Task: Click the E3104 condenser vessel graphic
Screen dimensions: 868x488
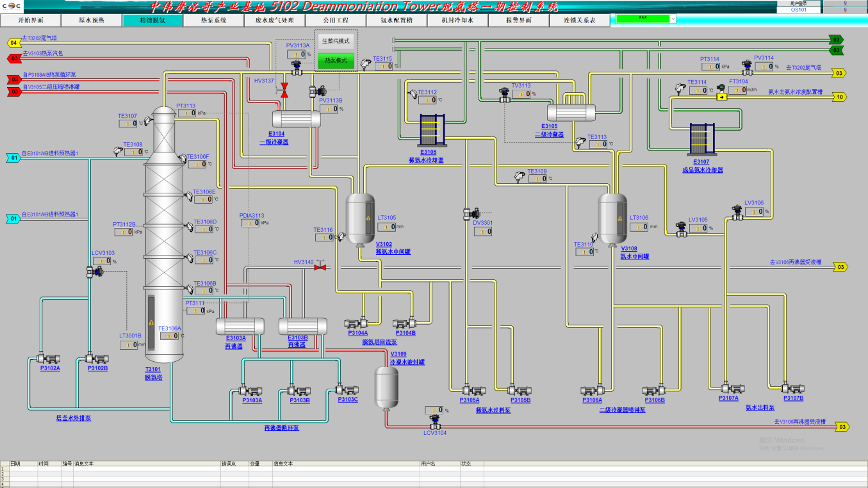Action: [297, 119]
